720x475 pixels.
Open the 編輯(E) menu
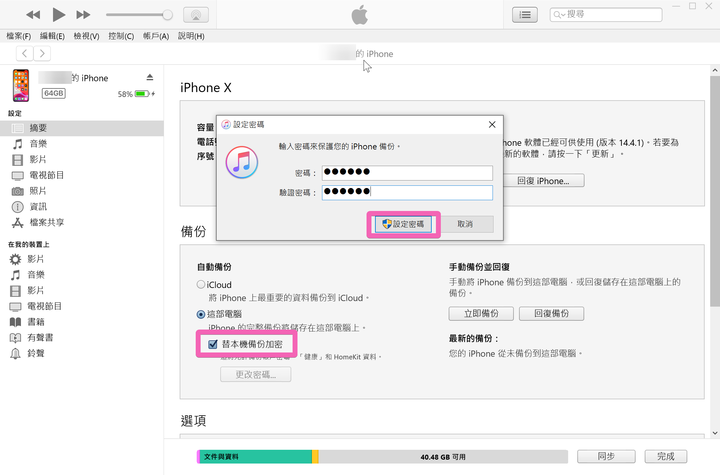point(52,36)
